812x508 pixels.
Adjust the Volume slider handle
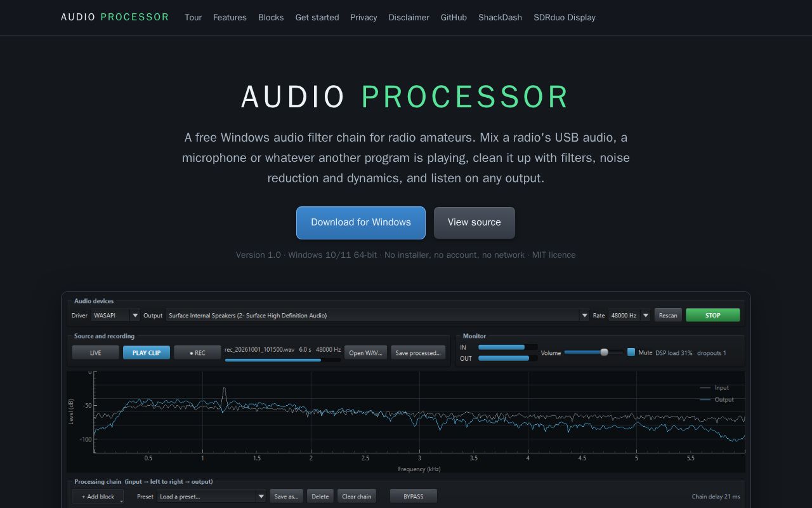tap(604, 352)
